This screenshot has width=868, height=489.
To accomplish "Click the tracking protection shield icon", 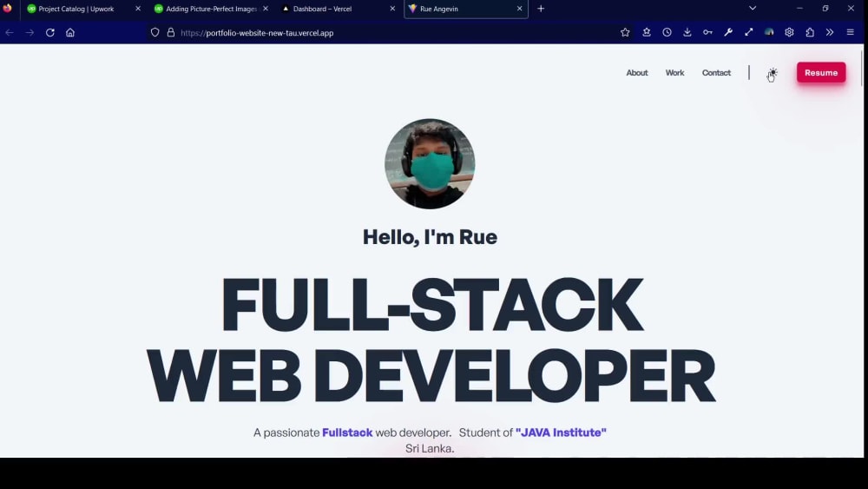I will pyautogui.click(x=155, y=33).
